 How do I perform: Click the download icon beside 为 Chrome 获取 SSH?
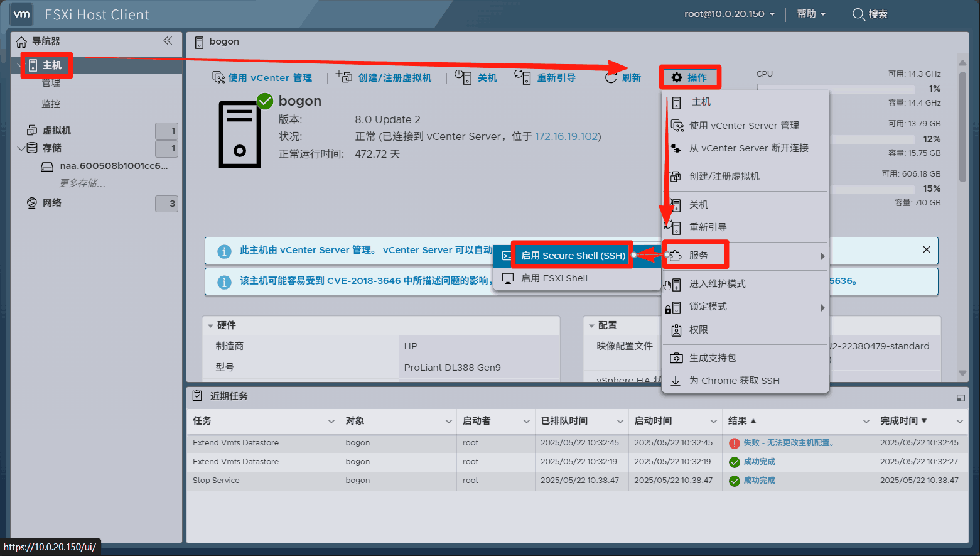[676, 381]
